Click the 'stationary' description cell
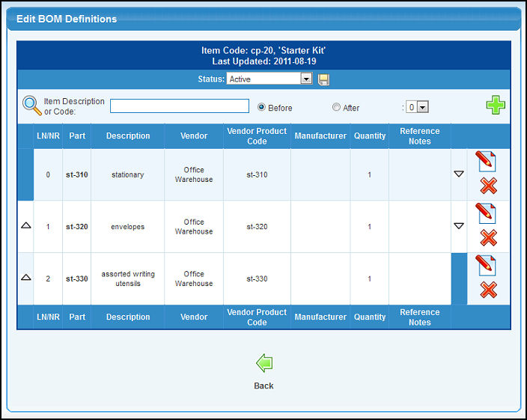The image size is (527, 420). click(128, 174)
